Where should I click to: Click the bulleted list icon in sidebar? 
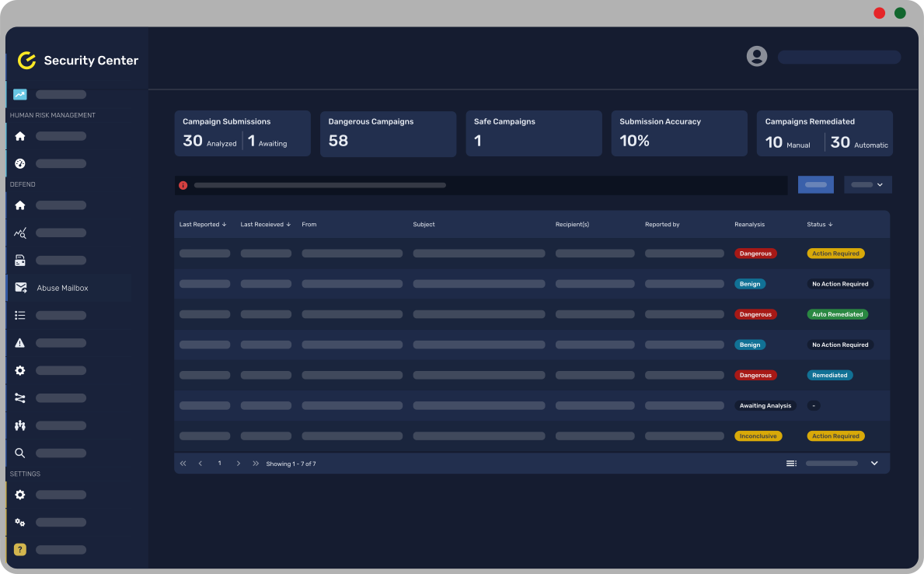tap(20, 315)
